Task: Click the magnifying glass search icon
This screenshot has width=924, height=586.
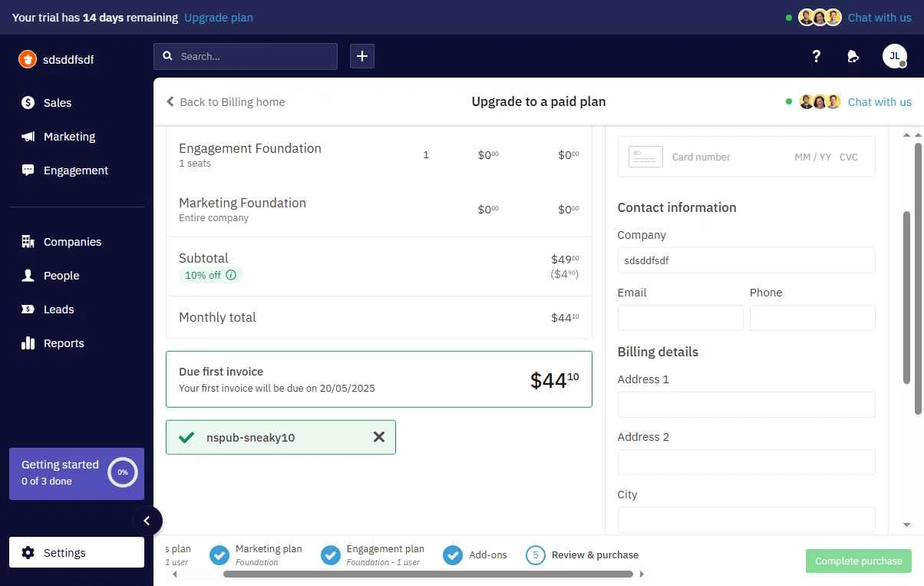Action: [x=167, y=56]
